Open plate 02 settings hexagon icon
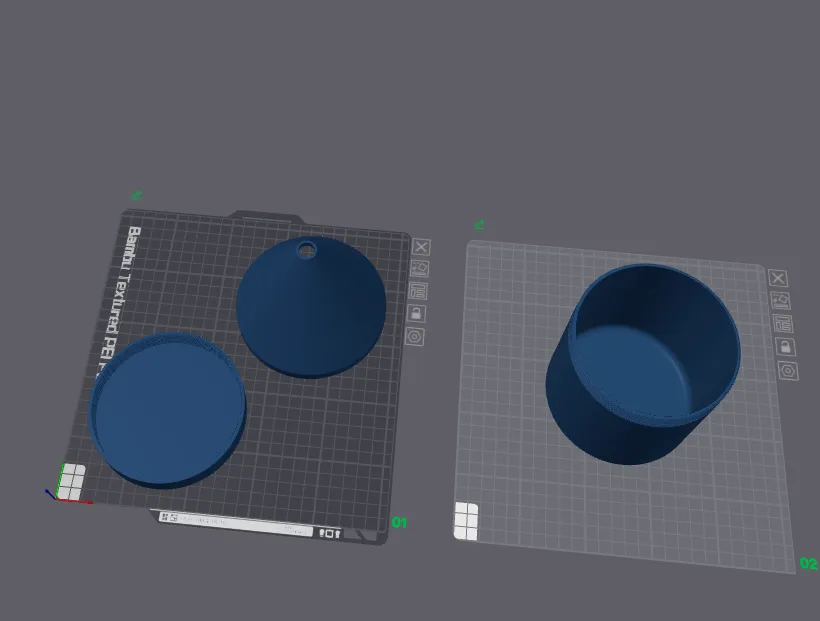820x621 pixels. point(789,371)
